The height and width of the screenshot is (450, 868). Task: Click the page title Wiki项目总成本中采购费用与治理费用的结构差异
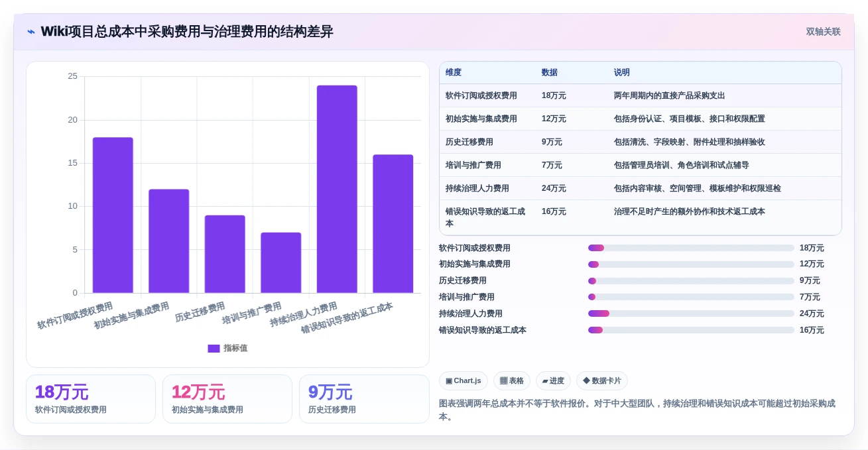click(187, 32)
